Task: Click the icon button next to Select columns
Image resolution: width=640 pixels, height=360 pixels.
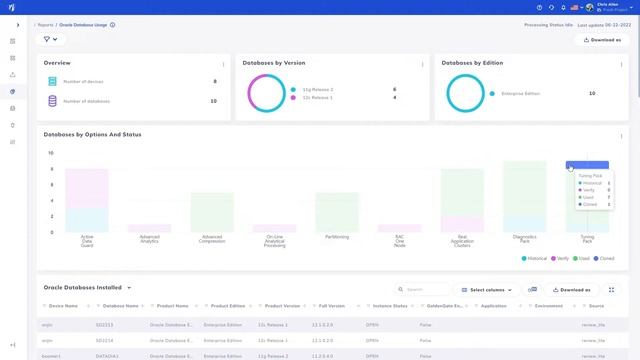Action: (532, 290)
